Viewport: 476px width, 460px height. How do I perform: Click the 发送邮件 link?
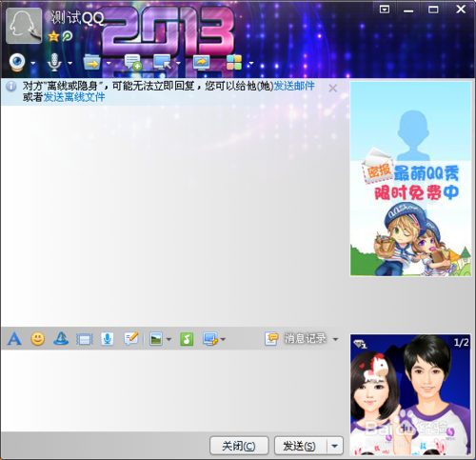click(x=294, y=86)
